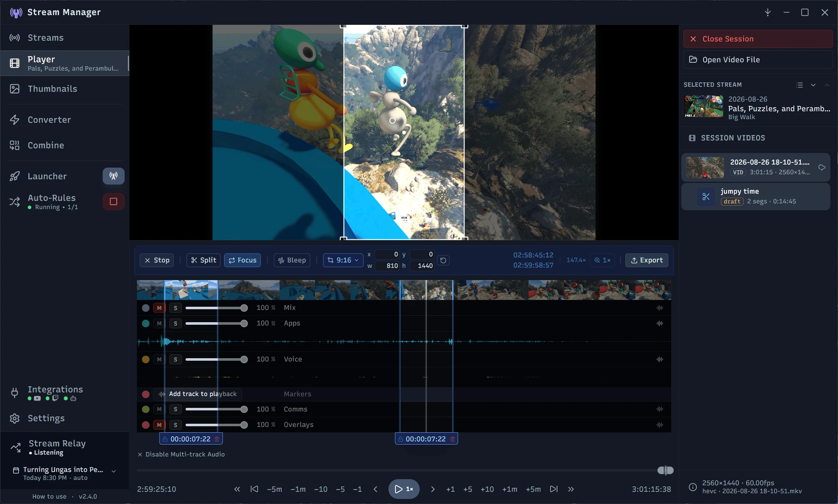The width and height of the screenshot is (838, 504).
Task: Unmute the Overlays track
Action: [159, 425]
